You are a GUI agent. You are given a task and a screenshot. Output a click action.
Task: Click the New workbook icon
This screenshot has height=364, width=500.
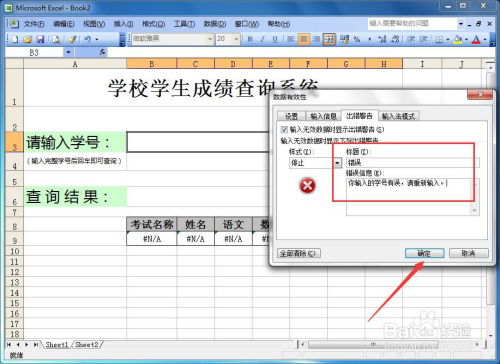point(15,39)
